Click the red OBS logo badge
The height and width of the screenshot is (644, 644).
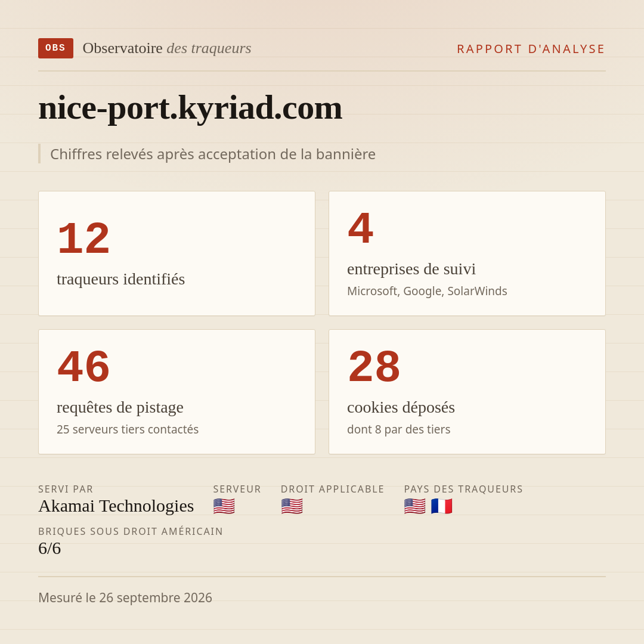pyautogui.click(x=56, y=48)
